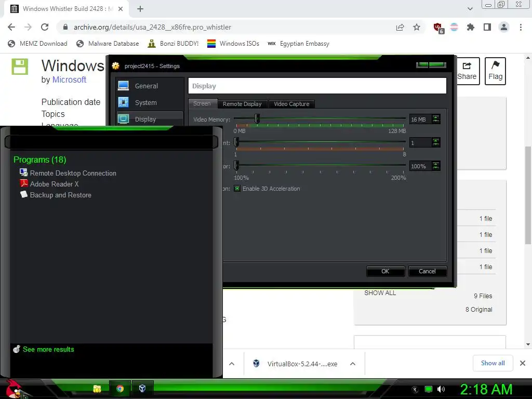Click the striped flag extension icon
Screen dimensions: 532x399
pyautogui.click(x=454, y=27)
